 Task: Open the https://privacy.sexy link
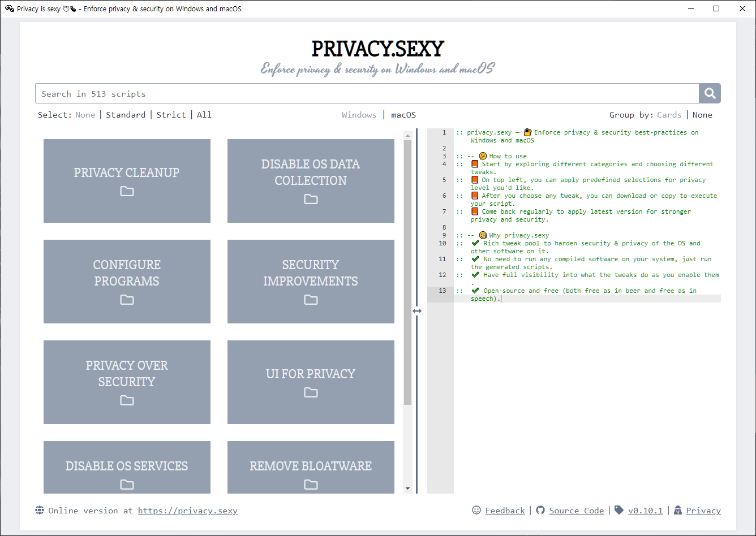tap(188, 511)
